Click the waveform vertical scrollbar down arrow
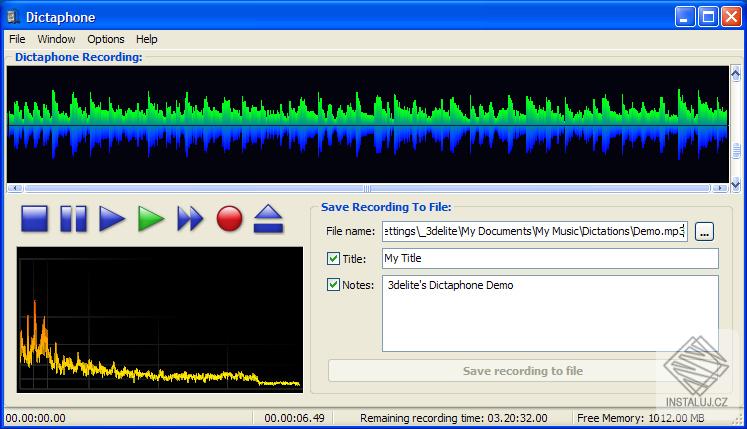 (736, 184)
